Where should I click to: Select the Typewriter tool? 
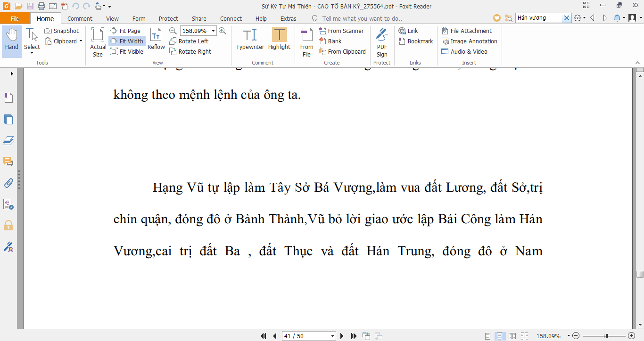point(250,39)
